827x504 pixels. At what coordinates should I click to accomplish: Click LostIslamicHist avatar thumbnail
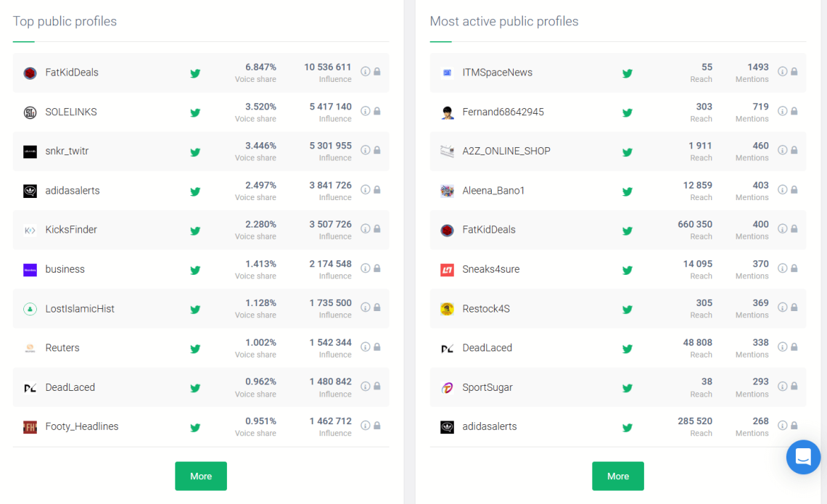(x=30, y=309)
